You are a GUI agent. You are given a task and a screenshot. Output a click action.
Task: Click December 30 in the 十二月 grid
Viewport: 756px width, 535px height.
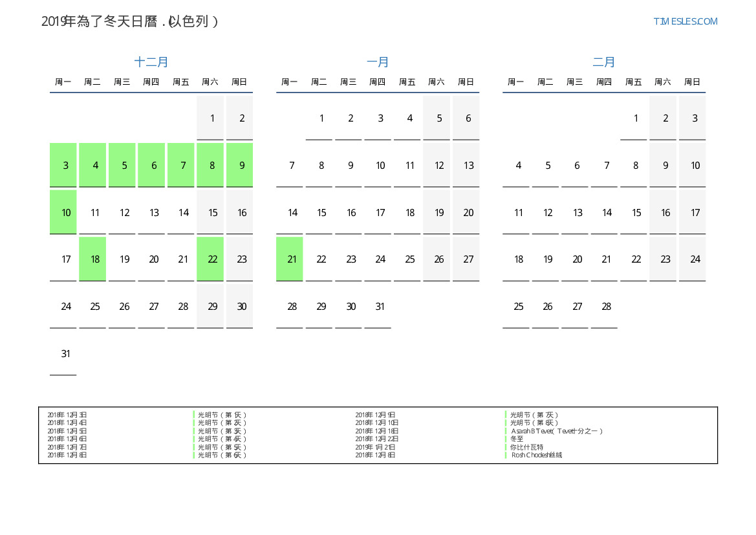click(240, 307)
